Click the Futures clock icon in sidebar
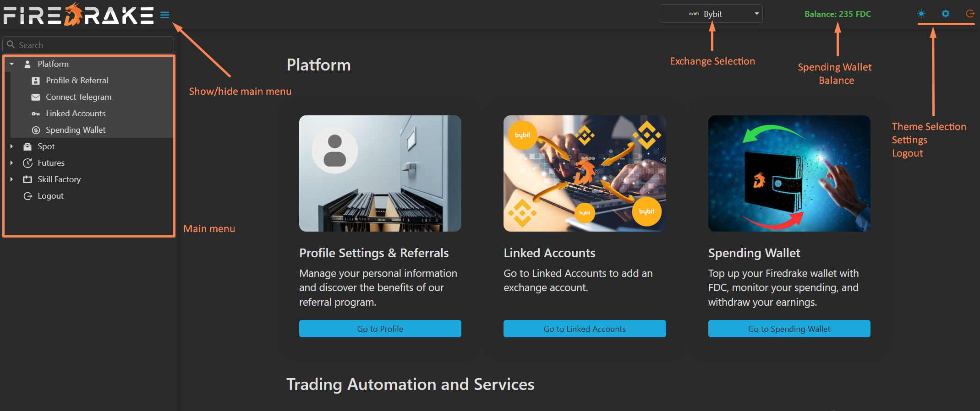The image size is (980, 411). tap(27, 162)
